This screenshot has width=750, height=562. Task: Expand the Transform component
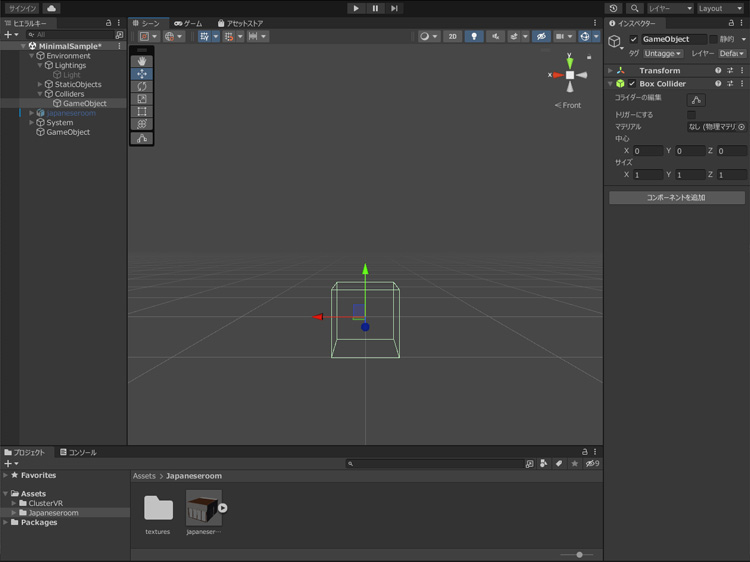point(611,71)
